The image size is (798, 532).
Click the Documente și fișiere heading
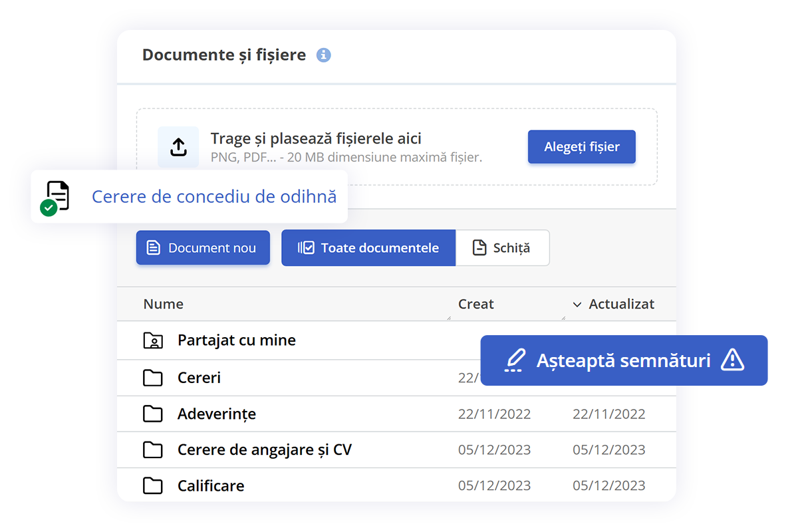[224, 55]
